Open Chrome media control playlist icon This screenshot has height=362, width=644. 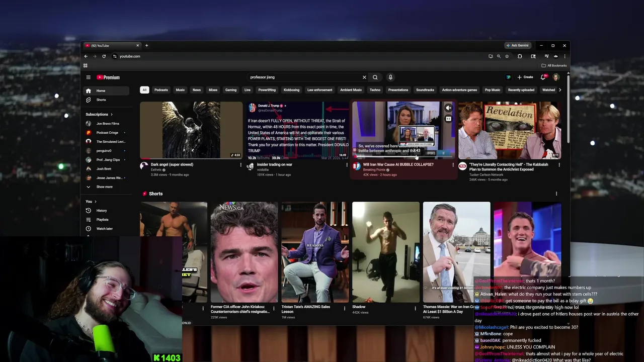[546, 56]
